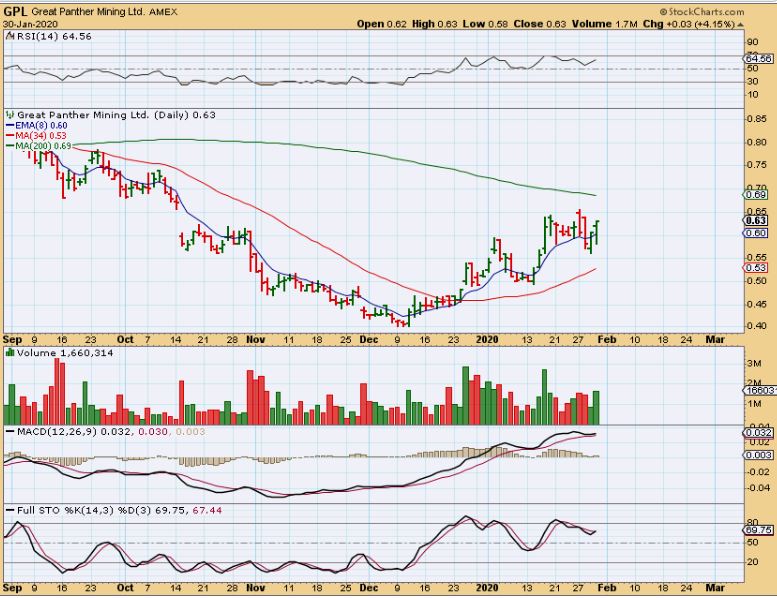777x598 pixels.
Task: Click the 0.40 price axis label
Action: (757, 326)
